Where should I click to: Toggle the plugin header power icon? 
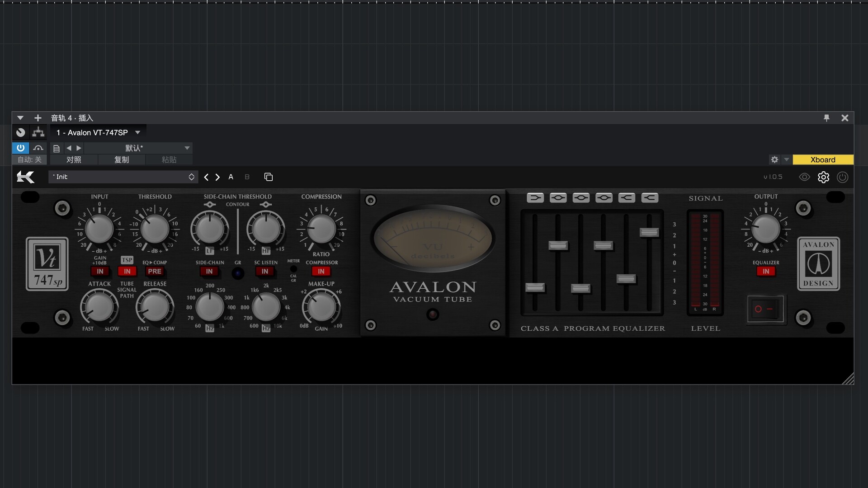click(842, 177)
